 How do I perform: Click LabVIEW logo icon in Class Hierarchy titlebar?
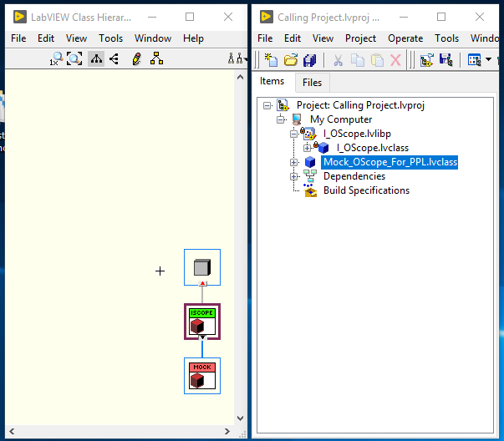click(x=19, y=17)
